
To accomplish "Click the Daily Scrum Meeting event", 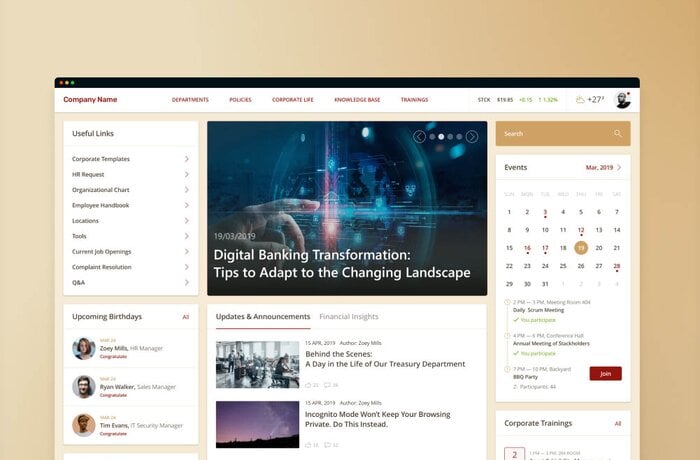I will coord(538,310).
